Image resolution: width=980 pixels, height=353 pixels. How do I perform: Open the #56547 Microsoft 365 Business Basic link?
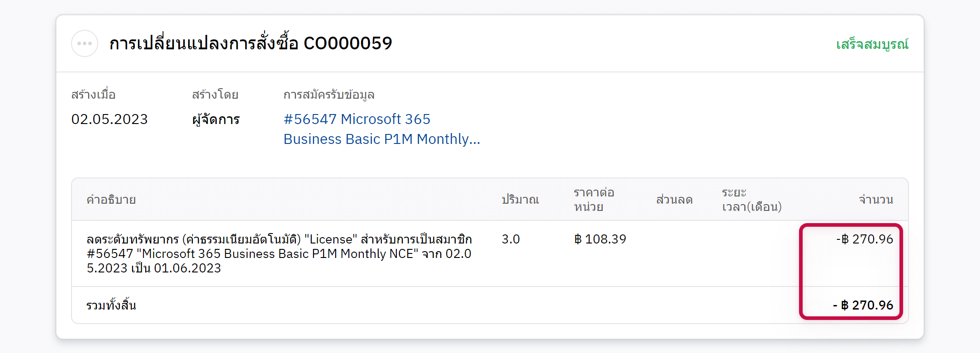(381, 129)
